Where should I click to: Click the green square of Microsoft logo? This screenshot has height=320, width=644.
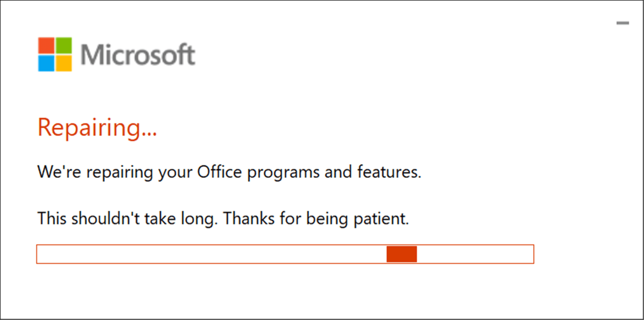64,46
